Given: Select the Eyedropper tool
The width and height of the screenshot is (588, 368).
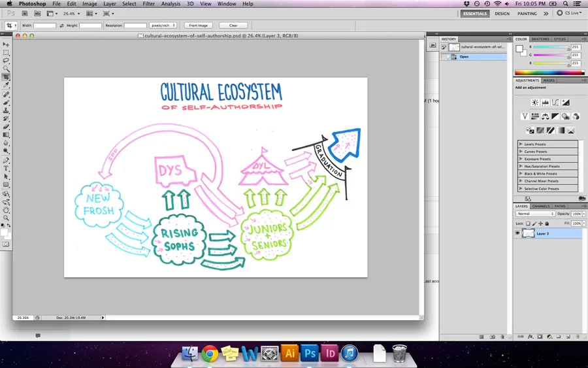Looking at the screenshot, I should pyautogui.click(x=6, y=85).
